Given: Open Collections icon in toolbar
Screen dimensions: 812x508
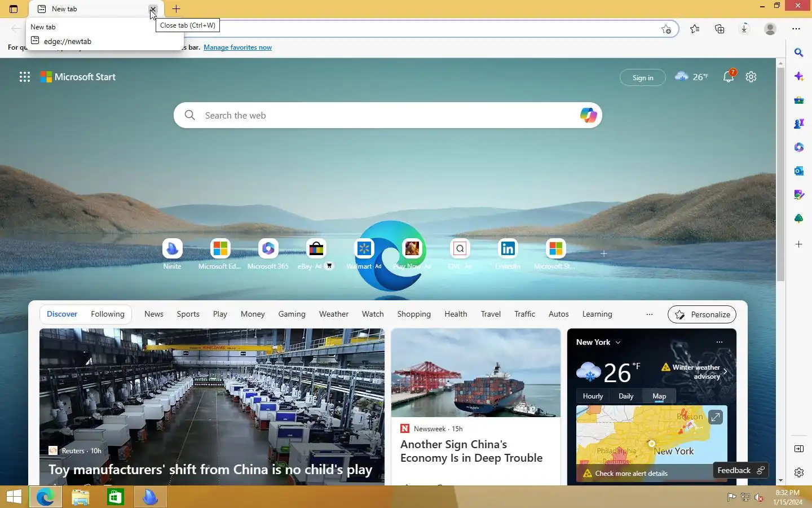Looking at the screenshot, I should coord(720,29).
